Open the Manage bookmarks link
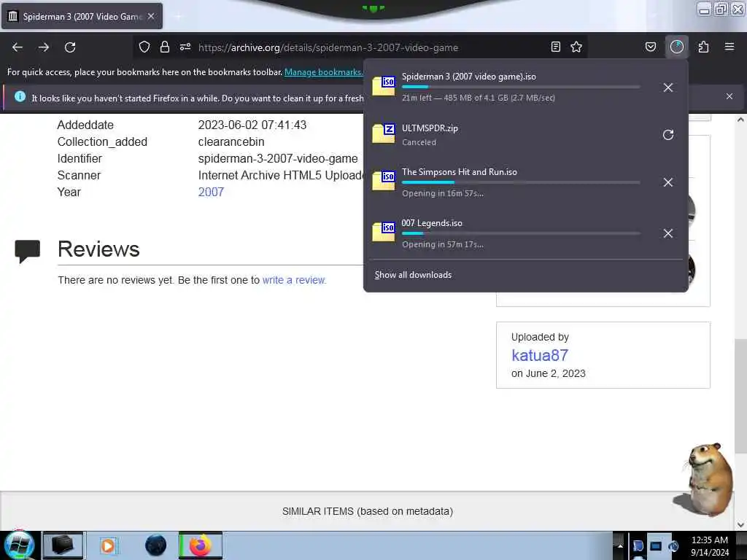The width and height of the screenshot is (747, 560). [x=323, y=72]
